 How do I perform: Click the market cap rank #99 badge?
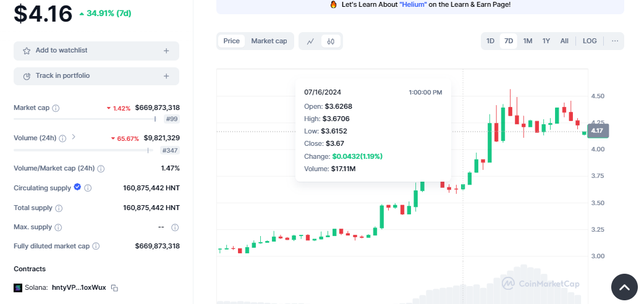click(x=172, y=119)
